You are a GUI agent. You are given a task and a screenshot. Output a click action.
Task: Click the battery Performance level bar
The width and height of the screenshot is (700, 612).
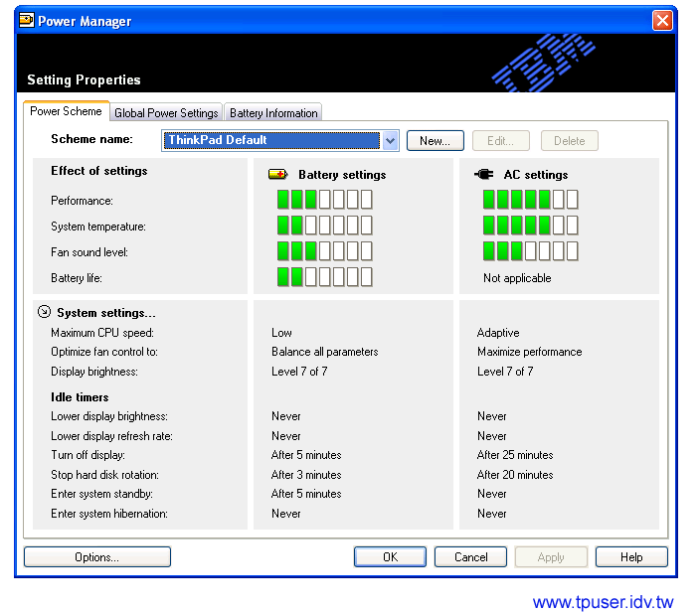click(324, 200)
